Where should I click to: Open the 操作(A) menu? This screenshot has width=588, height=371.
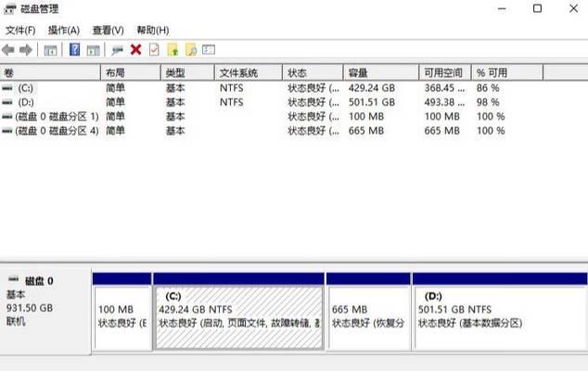click(64, 30)
